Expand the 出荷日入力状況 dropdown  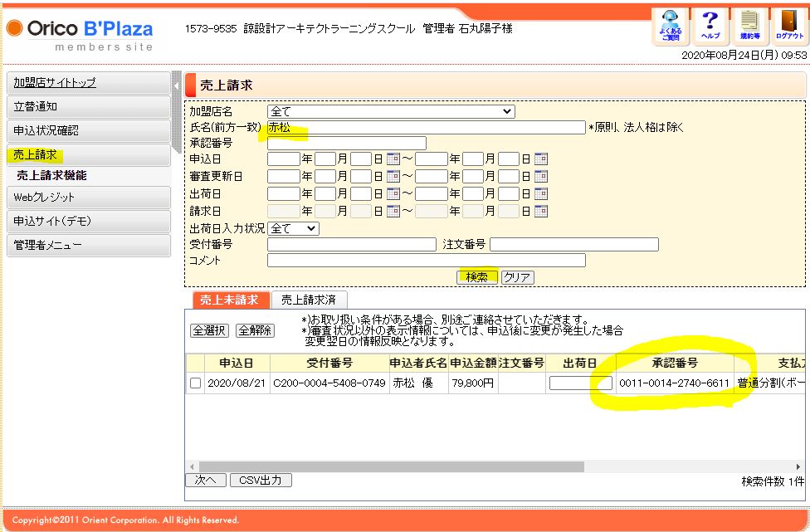coord(293,228)
